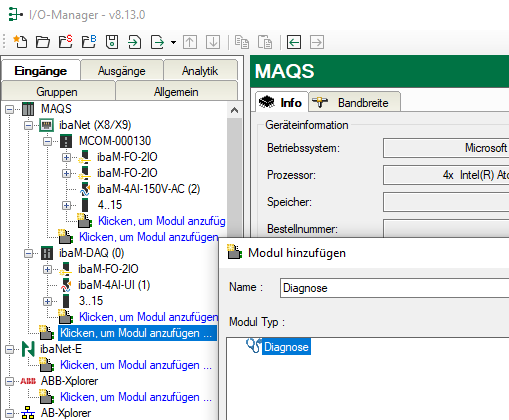Collapse the ibaNet (X8/X9) node
This screenshot has width=509, height=420.
[x=29, y=125]
